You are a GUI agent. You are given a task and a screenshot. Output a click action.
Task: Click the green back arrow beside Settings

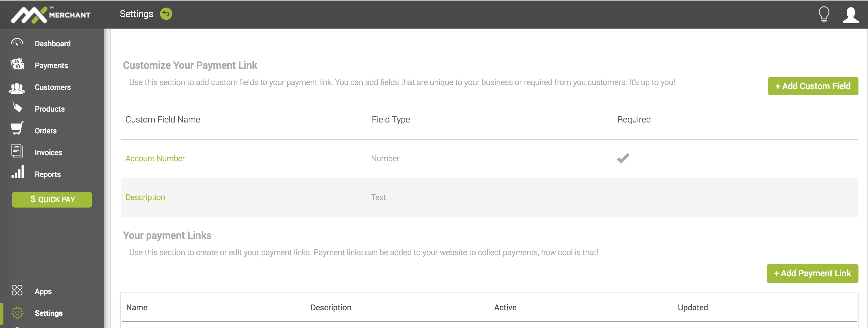click(x=166, y=14)
